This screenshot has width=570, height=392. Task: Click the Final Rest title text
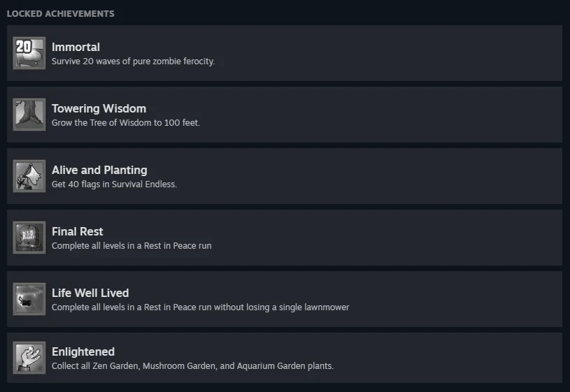78,231
